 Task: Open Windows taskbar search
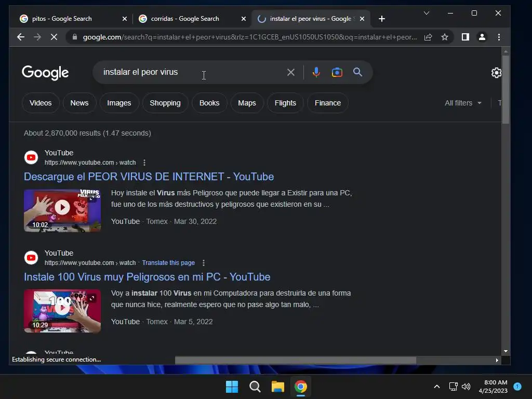click(255, 387)
